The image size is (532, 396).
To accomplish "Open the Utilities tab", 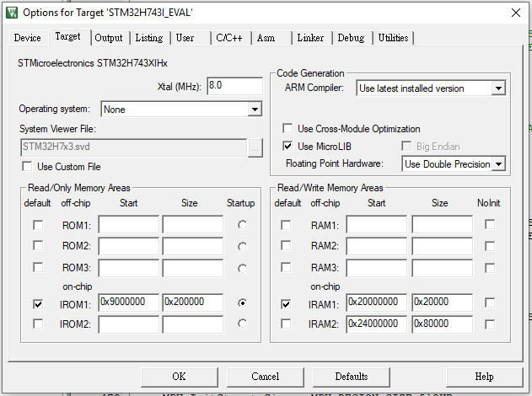I will click(x=393, y=38).
